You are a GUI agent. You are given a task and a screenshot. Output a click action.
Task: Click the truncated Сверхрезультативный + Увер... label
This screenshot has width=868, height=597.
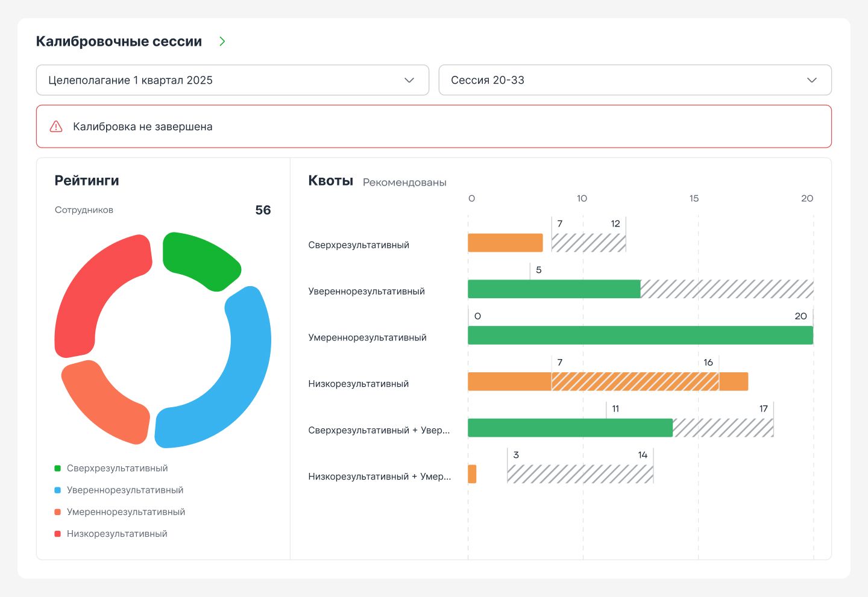coord(379,430)
